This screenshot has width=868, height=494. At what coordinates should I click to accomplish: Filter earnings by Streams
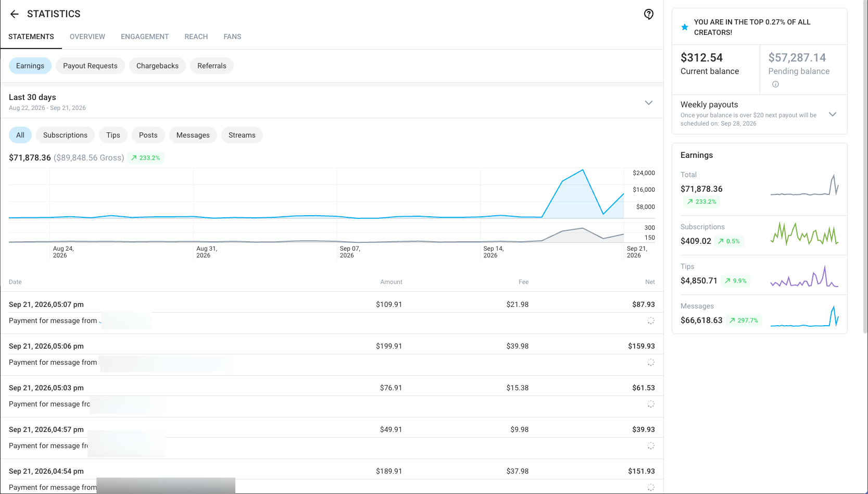point(242,135)
